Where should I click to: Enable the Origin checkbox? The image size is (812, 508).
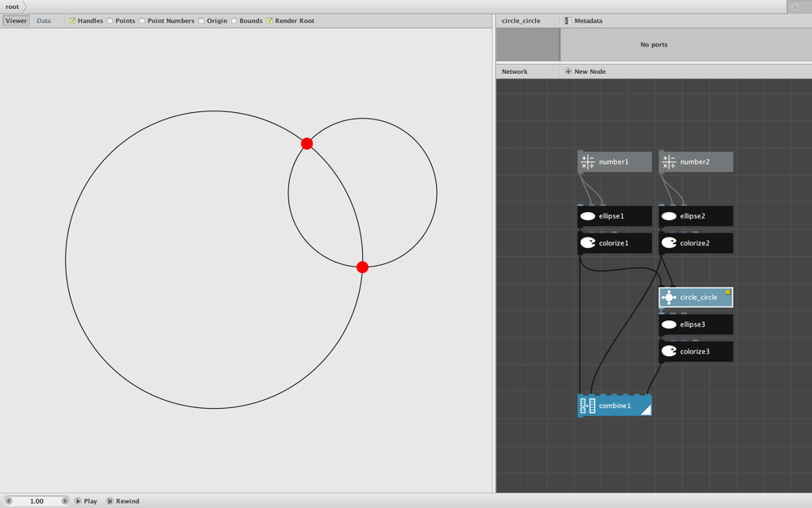coord(201,21)
